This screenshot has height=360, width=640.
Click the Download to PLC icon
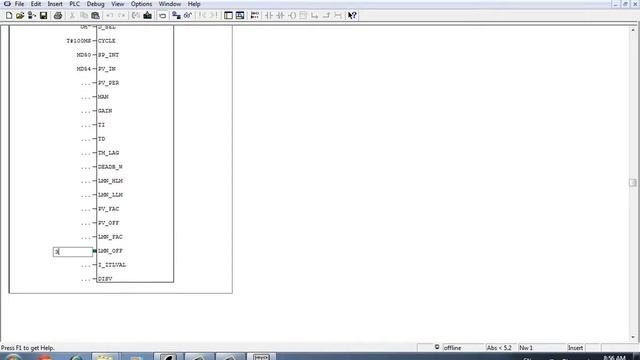[x=147, y=16]
